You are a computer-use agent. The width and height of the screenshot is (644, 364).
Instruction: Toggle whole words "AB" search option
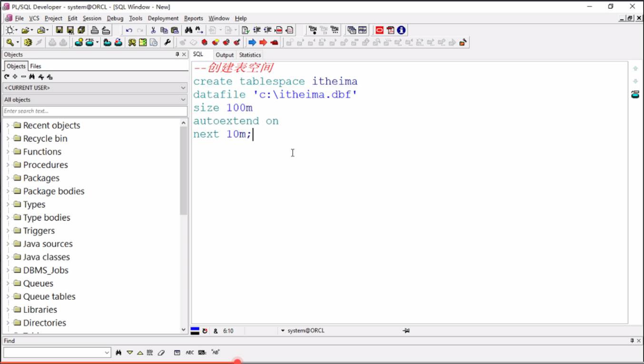tap(215, 353)
